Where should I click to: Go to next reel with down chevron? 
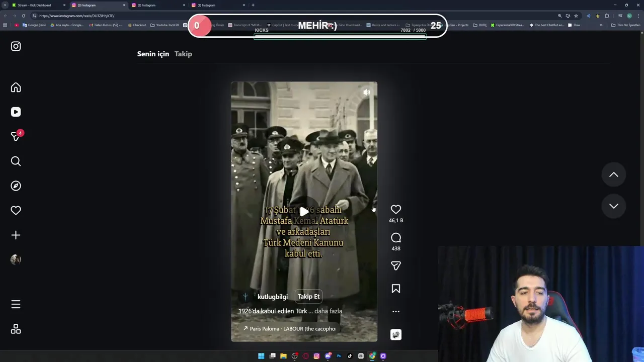(x=614, y=206)
